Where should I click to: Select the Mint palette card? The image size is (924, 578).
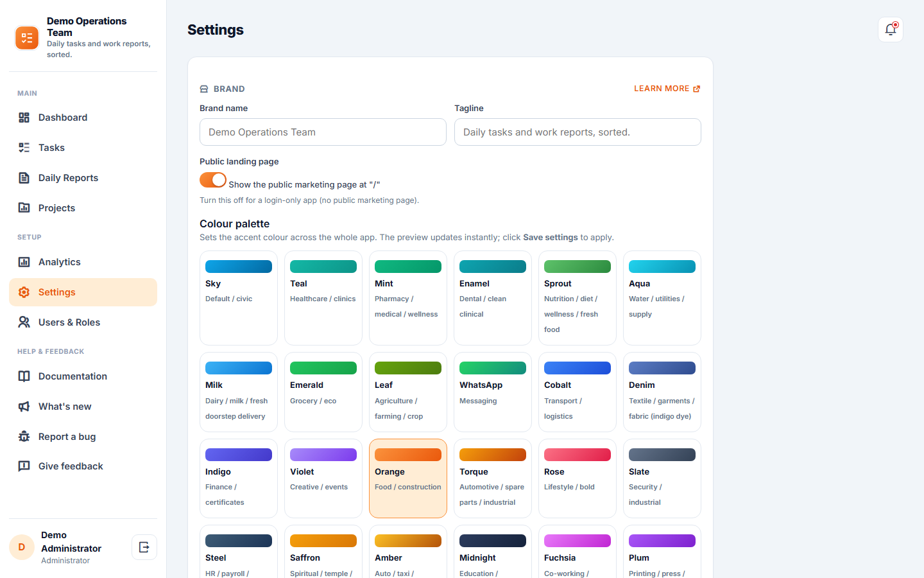(x=408, y=298)
